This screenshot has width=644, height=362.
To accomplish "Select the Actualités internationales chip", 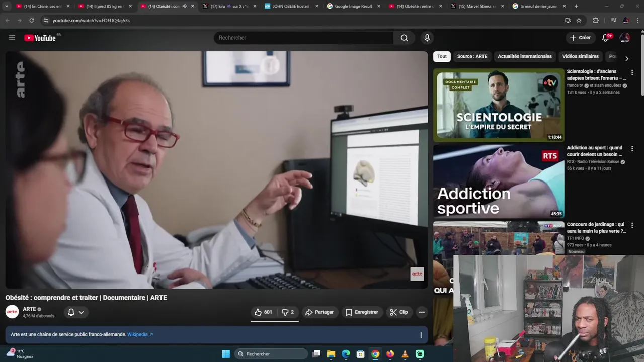I will [525, 56].
